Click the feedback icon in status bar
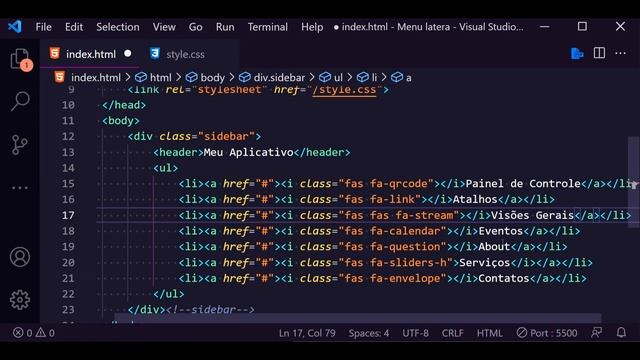Viewport: 640px width, 360px height. (x=597, y=333)
